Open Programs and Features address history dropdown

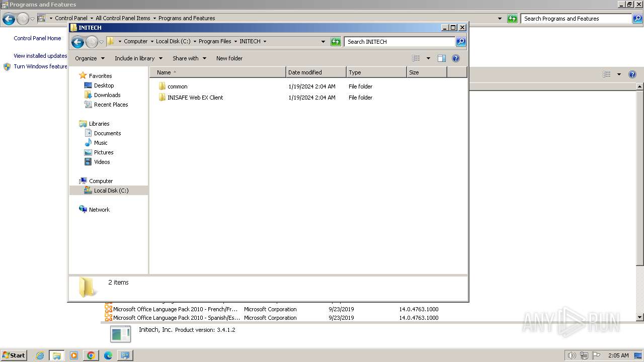[x=500, y=19]
